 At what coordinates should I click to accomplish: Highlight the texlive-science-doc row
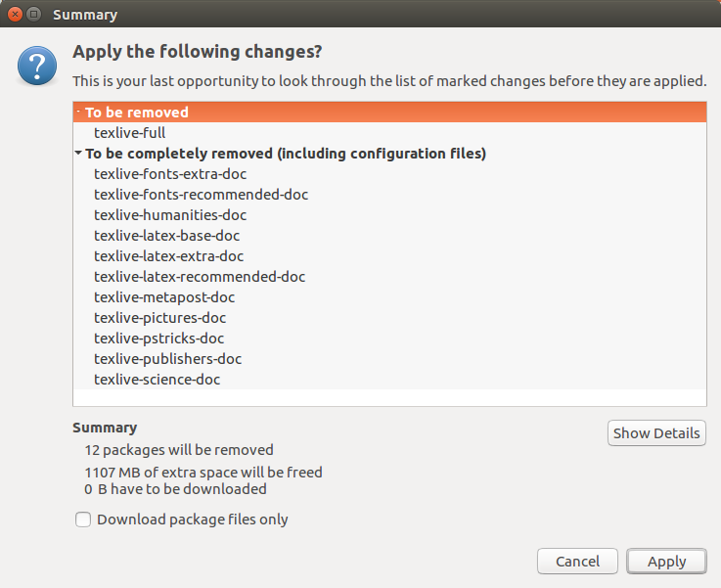(x=157, y=380)
